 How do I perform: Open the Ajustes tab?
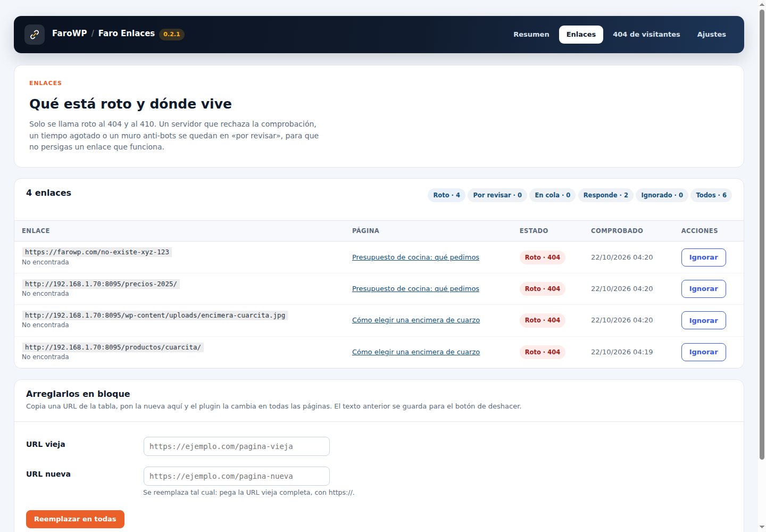(711, 35)
